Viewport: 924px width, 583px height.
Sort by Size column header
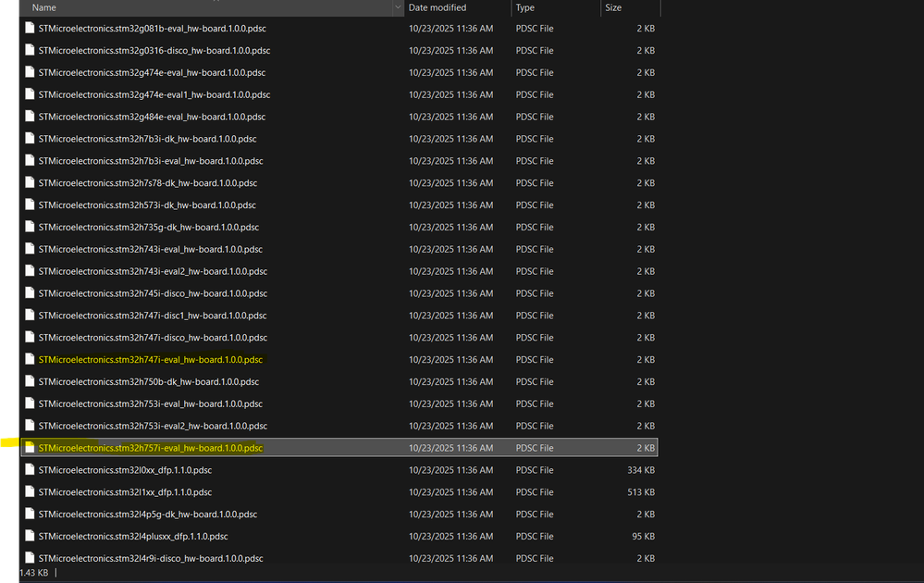coord(613,7)
